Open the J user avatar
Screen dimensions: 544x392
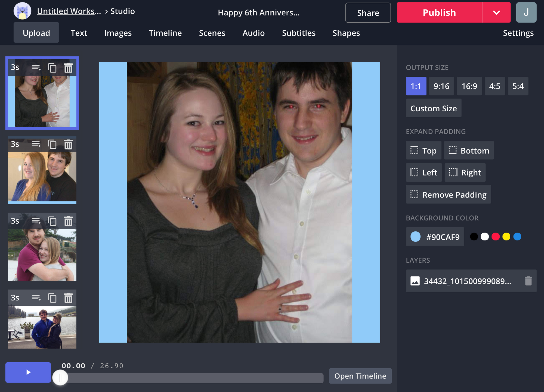click(526, 12)
